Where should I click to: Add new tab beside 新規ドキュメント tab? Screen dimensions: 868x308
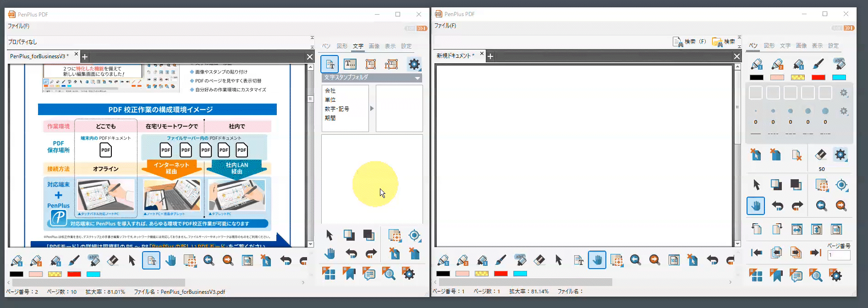[x=490, y=56]
